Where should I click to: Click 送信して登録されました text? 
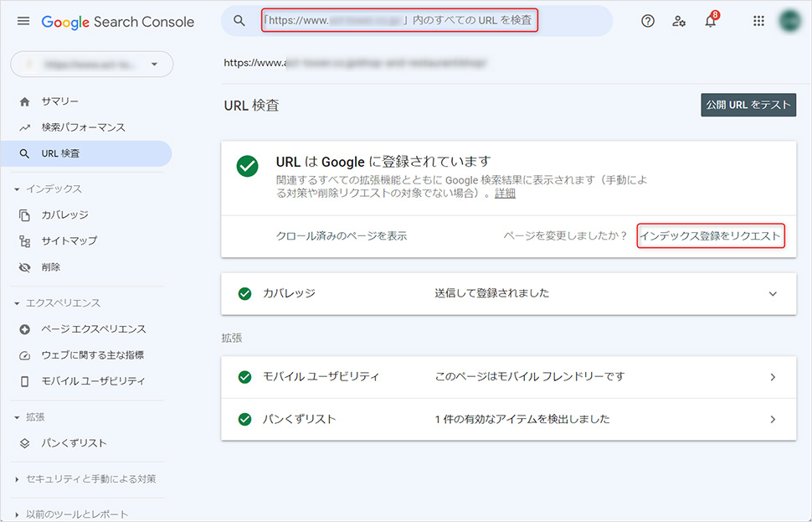[x=492, y=293]
